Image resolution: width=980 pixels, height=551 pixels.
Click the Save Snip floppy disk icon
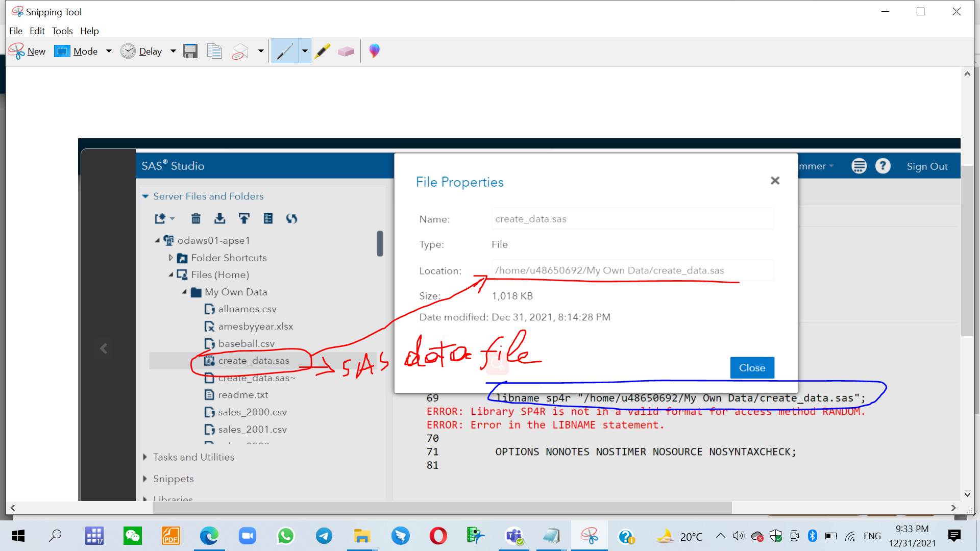click(190, 51)
